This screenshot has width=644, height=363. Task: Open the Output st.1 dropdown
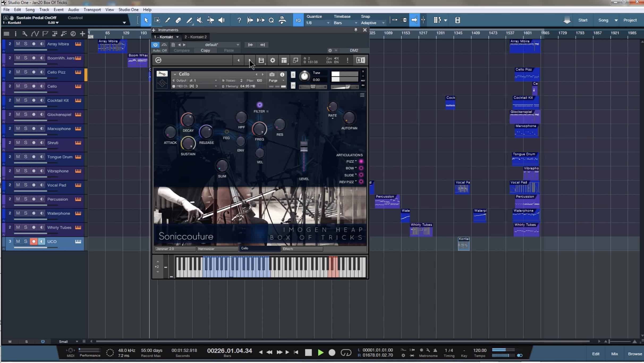point(195,80)
